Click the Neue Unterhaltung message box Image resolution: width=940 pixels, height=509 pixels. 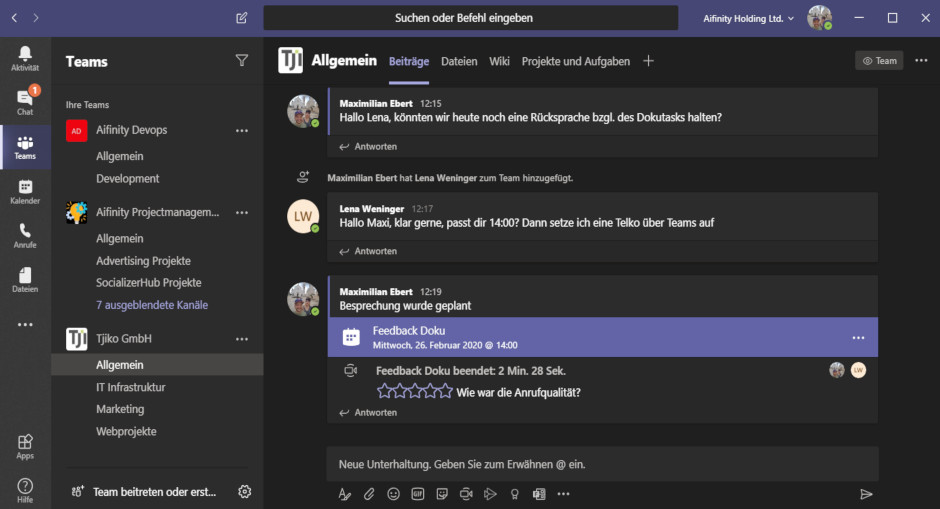coord(602,464)
